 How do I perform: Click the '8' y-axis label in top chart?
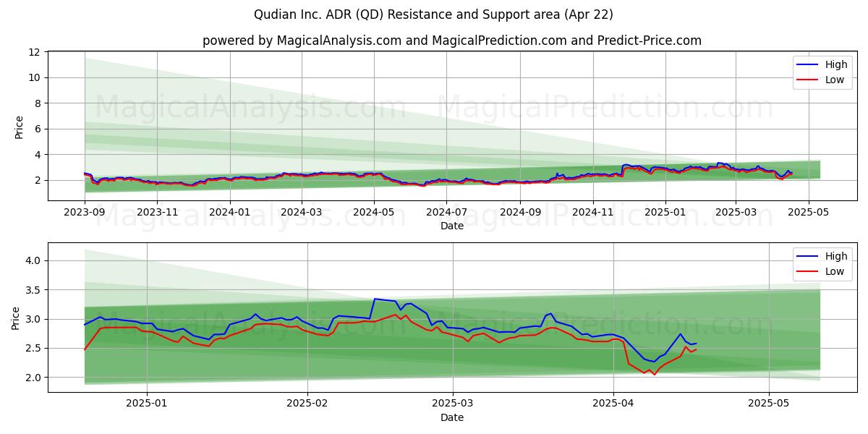[x=37, y=103]
